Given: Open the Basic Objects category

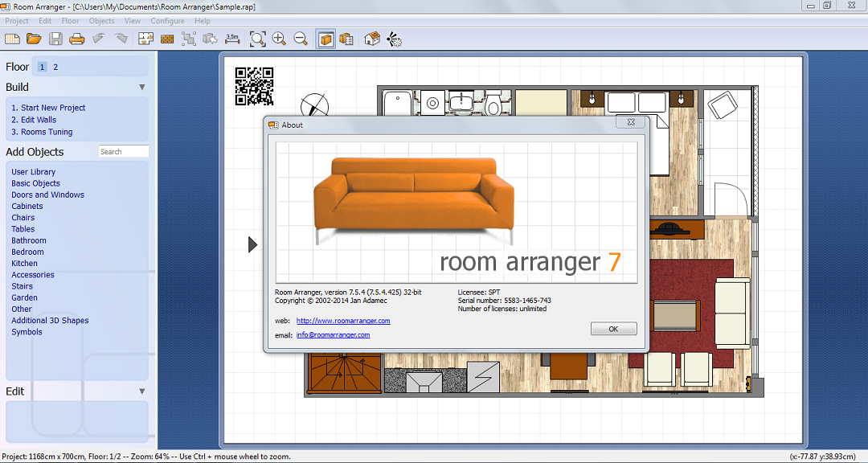Looking at the screenshot, I should click(x=36, y=183).
